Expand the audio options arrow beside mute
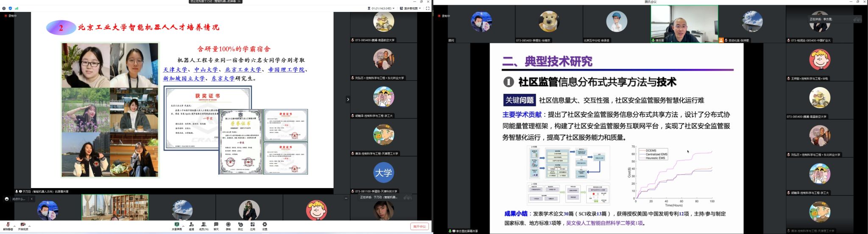Image resolution: width=868 pixels, height=234 pixels. [14, 226]
